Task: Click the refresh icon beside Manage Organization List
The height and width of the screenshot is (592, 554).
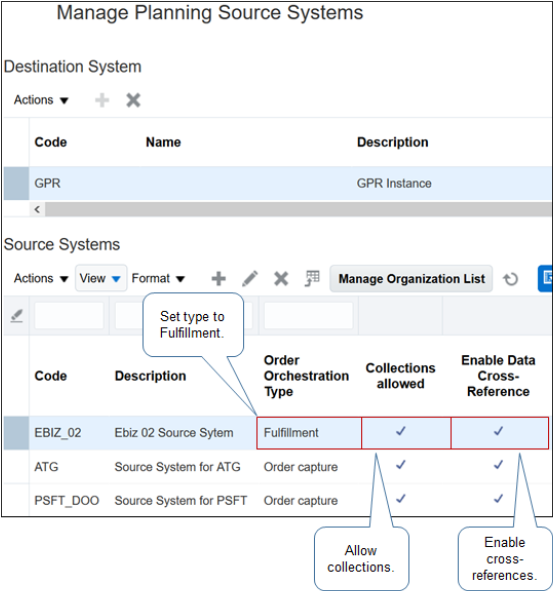Action: click(x=511, y=279)
